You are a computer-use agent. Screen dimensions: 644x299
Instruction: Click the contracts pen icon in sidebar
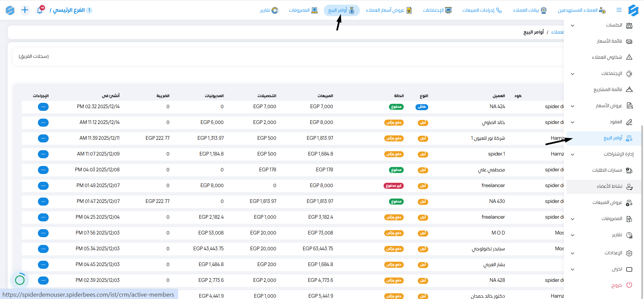click(x=629, y=122)
